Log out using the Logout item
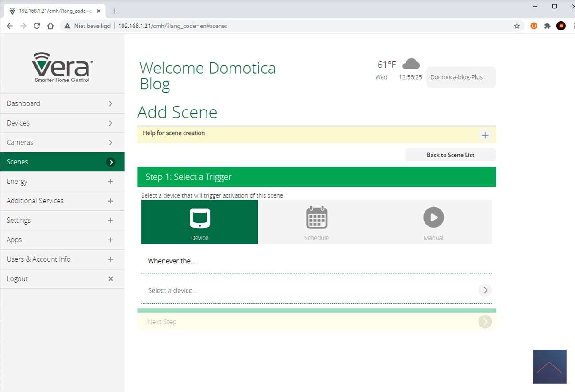Screen dimensions: 575x392 click(x=62, y=279)
